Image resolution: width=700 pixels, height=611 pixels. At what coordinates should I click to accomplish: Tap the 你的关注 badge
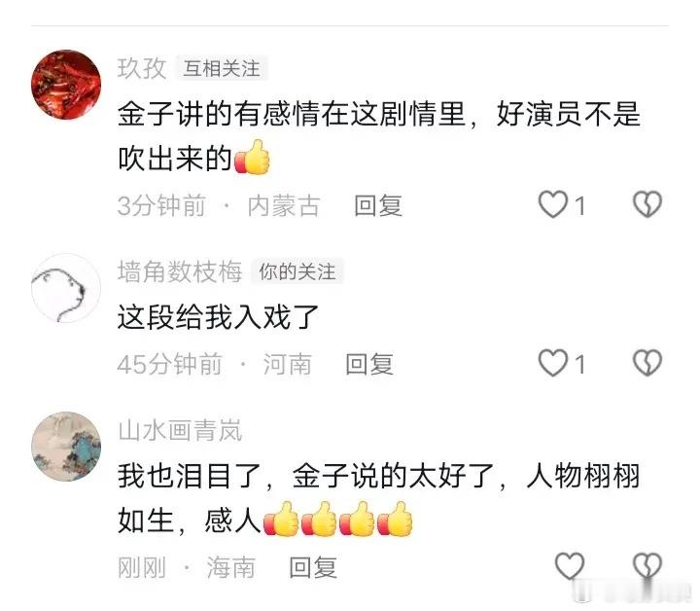(297, 271)
